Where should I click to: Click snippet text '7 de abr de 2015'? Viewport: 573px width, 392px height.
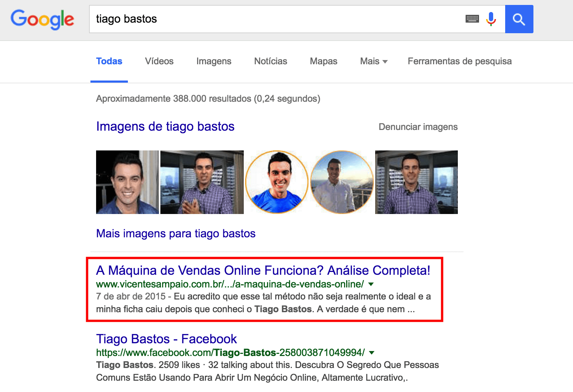131,296
